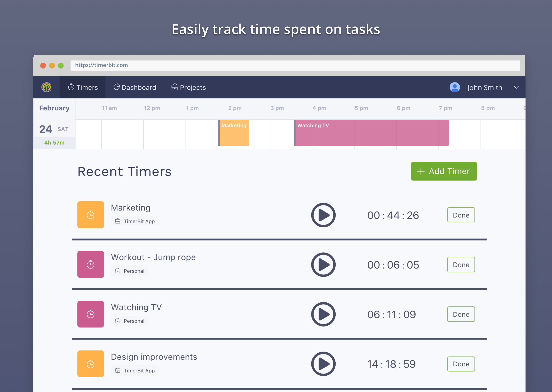Click the pink Watching TV timer icon
This screenshot has height=392, width=552.
[x=91, y=314]
